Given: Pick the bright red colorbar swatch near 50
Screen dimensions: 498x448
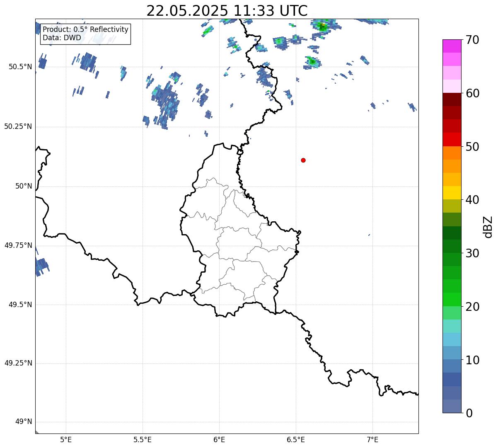Looking at the screenshot, I should click(452, 139).
